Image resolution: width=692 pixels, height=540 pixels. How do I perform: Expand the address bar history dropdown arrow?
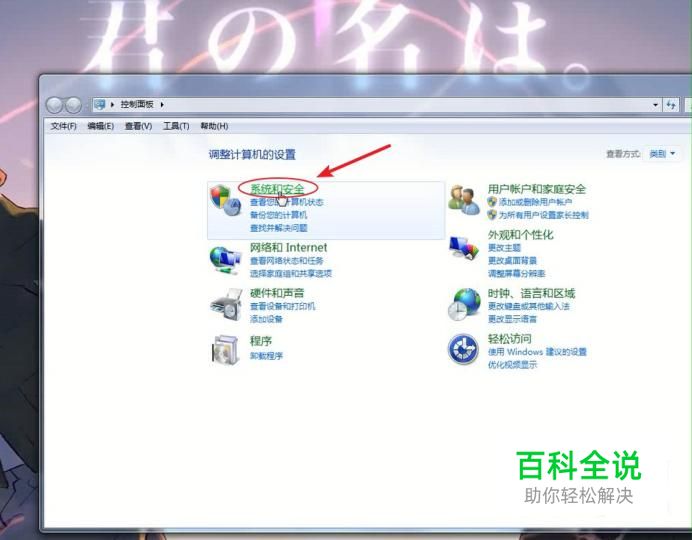tap(655, 105)
